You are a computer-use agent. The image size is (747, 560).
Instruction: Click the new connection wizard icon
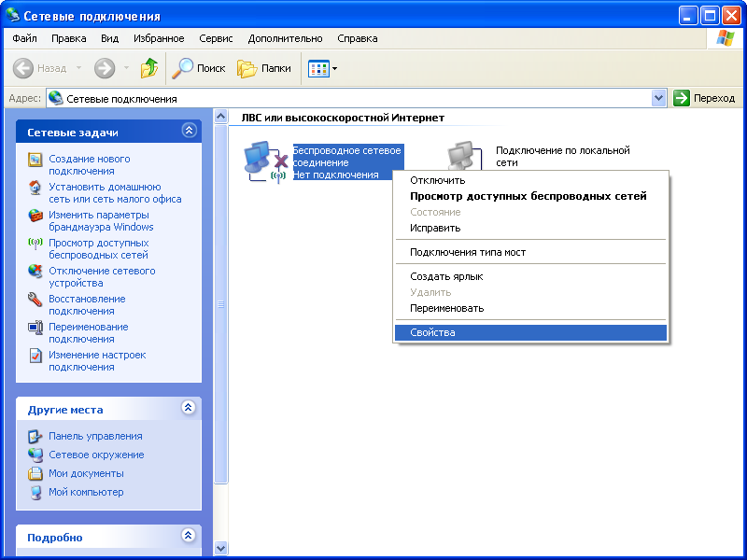point(35,160)
